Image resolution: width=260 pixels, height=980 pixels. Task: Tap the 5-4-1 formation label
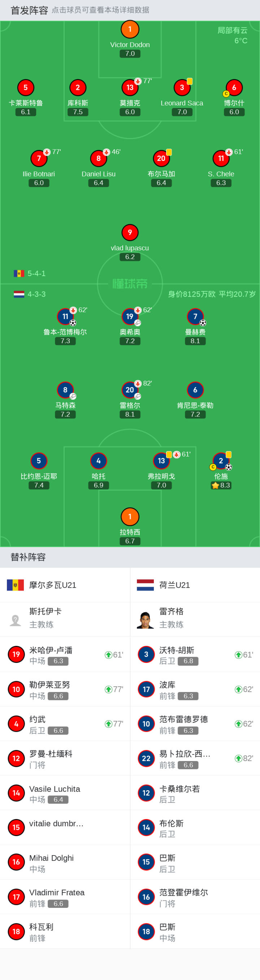36,274
